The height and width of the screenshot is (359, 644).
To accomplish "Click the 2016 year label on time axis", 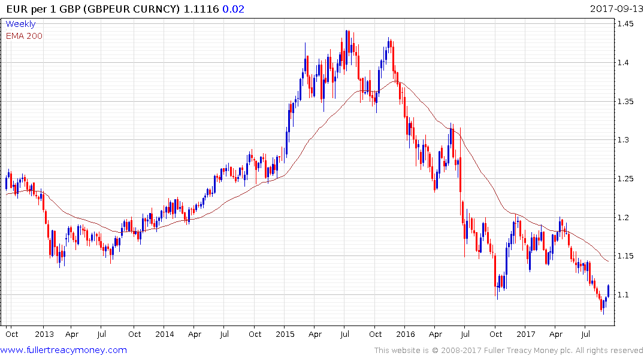I will click(x=406, y=334).
